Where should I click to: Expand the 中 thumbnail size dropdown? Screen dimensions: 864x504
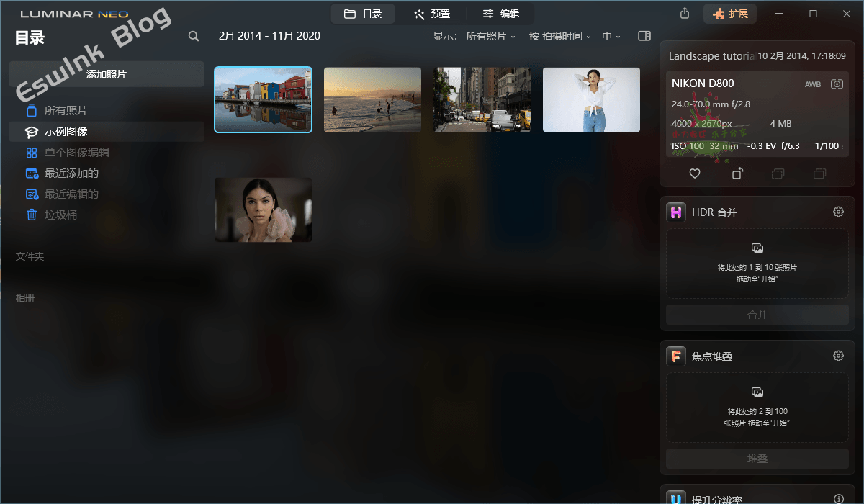611,36
